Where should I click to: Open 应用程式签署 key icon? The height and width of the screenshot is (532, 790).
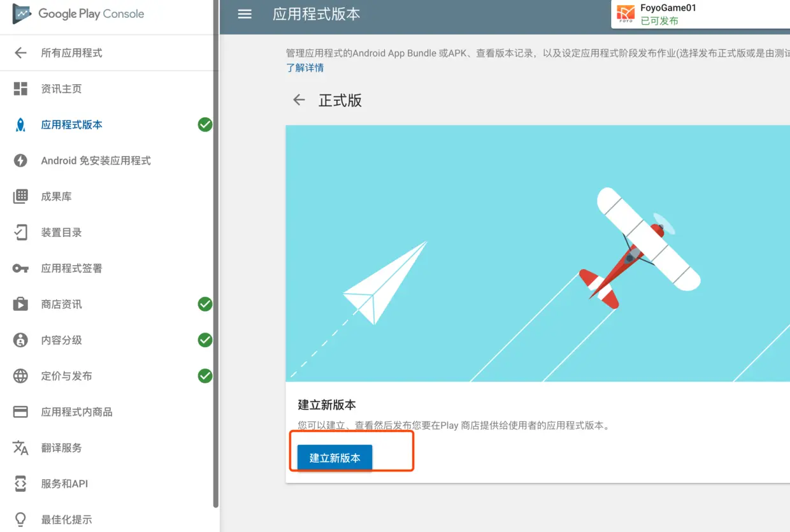[x=20, y=268]
